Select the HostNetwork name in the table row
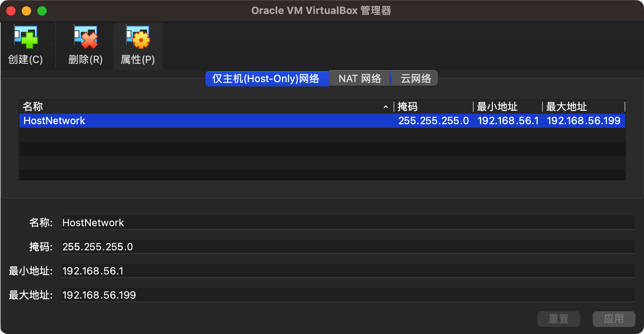The height and width of the screenshot is (334, 644). 54,121
